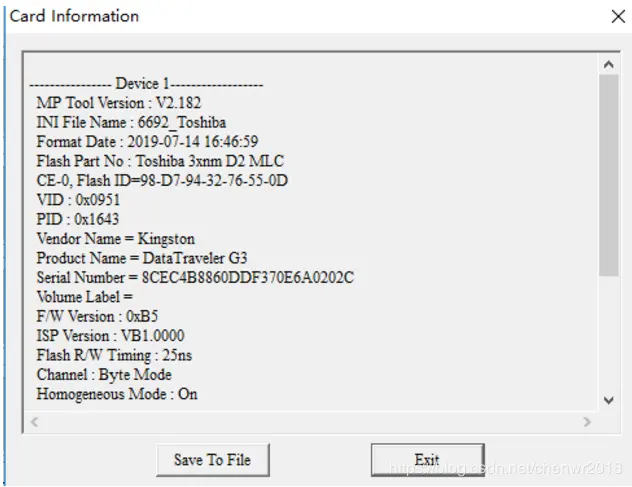Viewport: 632px width, 487px height.
Task: Click the 'Product Name = DataTraveler G3' line
Action: tap(142, 258)
